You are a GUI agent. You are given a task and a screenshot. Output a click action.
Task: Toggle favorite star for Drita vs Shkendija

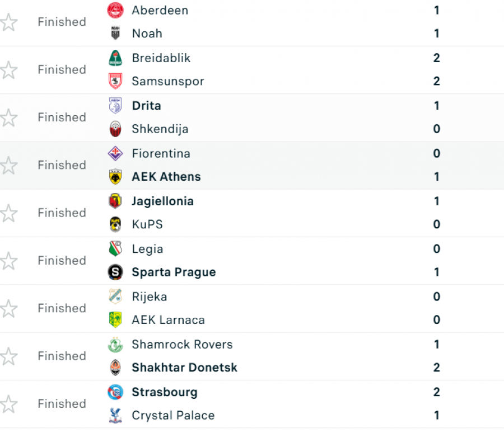point(8,117)
